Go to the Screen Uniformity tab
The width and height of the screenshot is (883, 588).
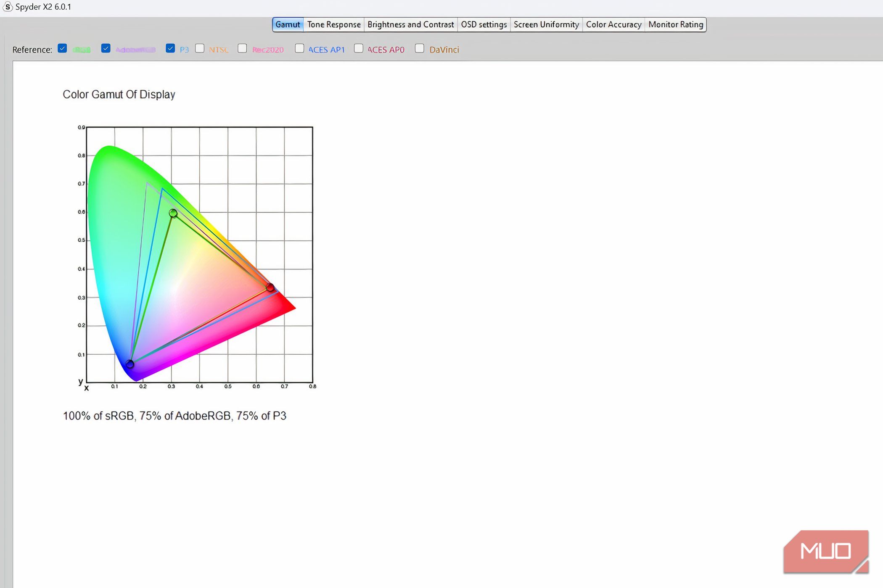(x=546, y=24)
